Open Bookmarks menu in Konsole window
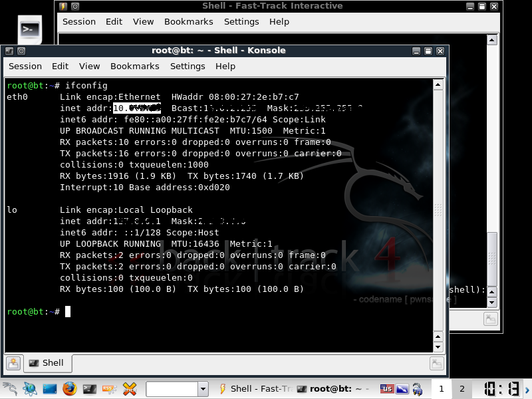 [x=135, y=66]
